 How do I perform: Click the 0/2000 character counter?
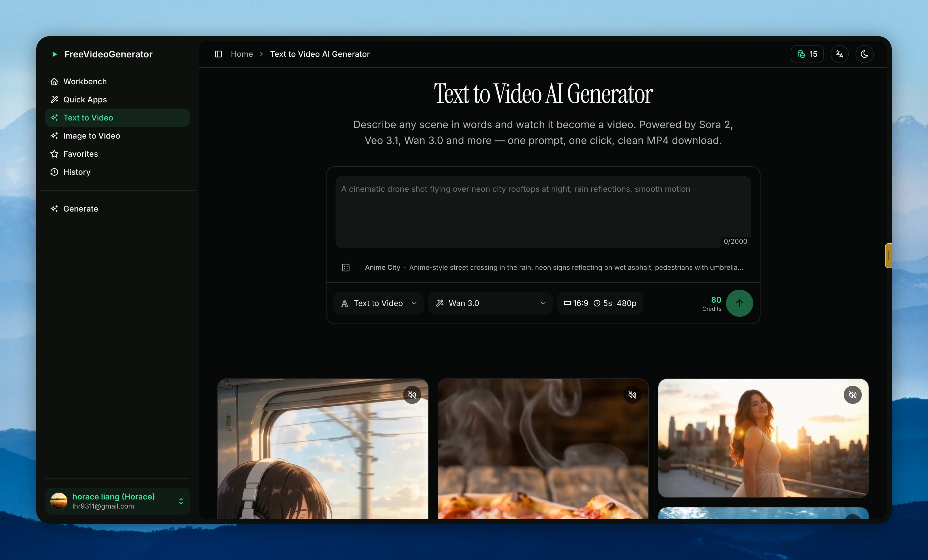pyautogui.click(x=735, y=242)
